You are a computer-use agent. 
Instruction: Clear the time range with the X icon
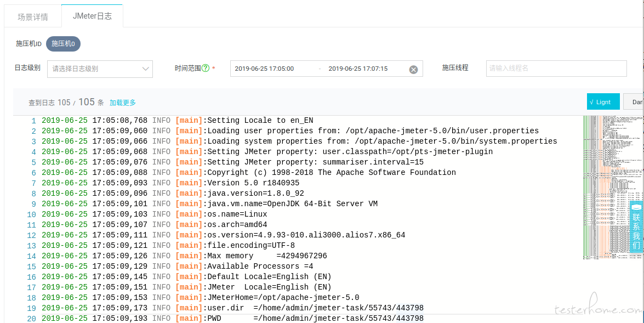(413, 70)
